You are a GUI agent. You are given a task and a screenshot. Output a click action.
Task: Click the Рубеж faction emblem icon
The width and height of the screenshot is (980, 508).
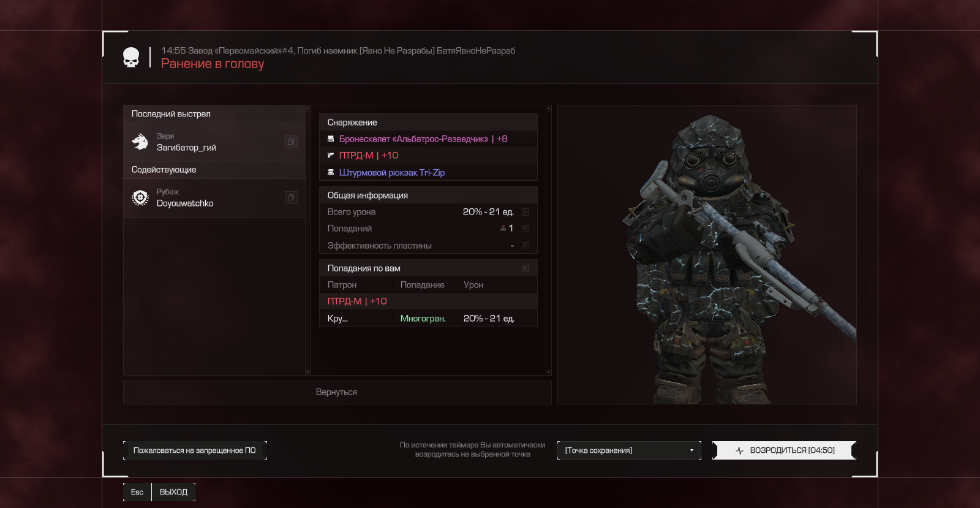click(140, 197)
